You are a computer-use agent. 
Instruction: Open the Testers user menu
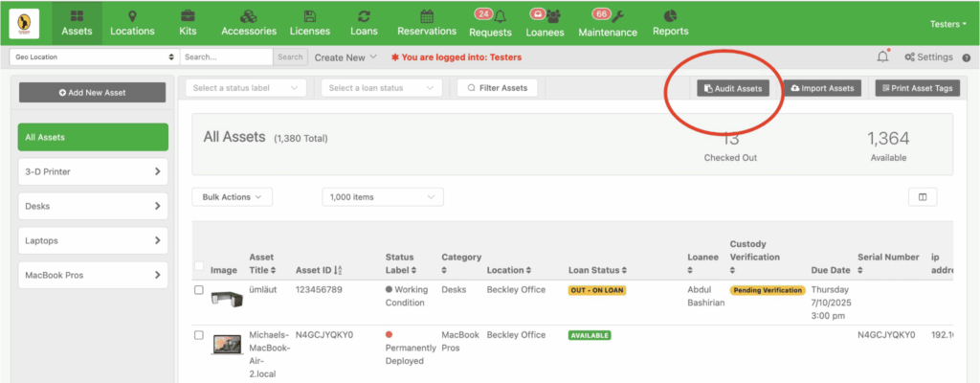(x=948, y=24)
